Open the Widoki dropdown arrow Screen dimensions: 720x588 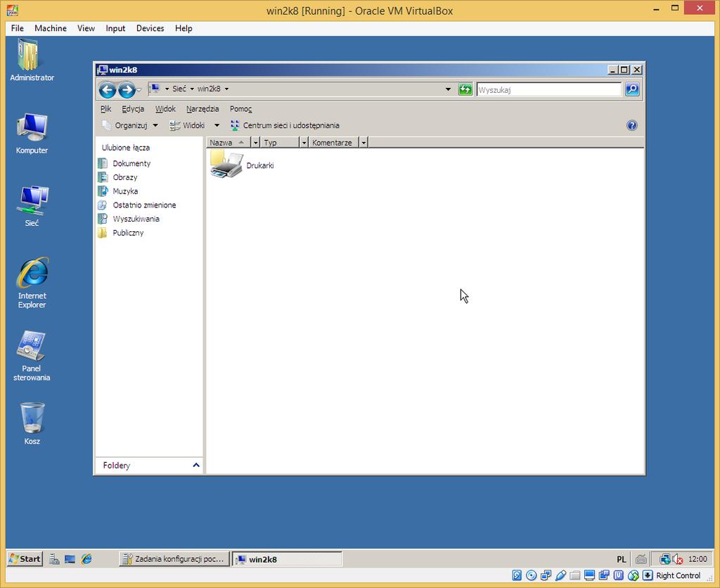pos(217,125)
